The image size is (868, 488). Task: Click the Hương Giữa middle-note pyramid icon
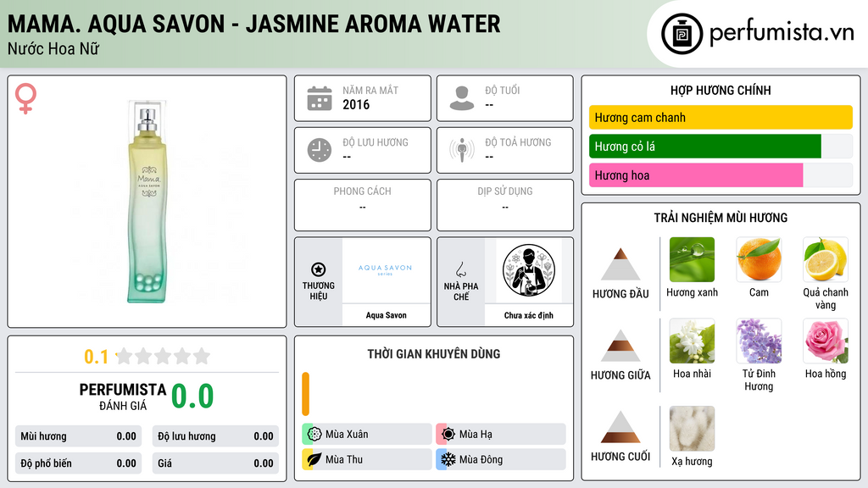(x=620, y=346)
